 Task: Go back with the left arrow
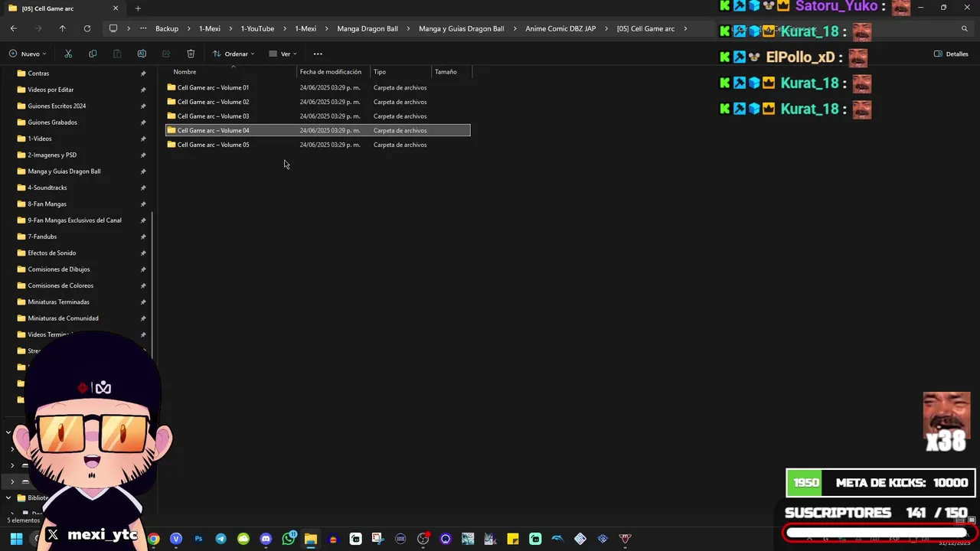point(14,28)
